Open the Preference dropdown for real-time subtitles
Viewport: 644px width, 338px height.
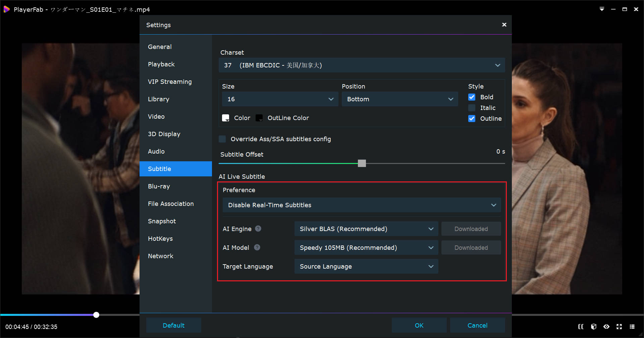[x=362, y=205]
